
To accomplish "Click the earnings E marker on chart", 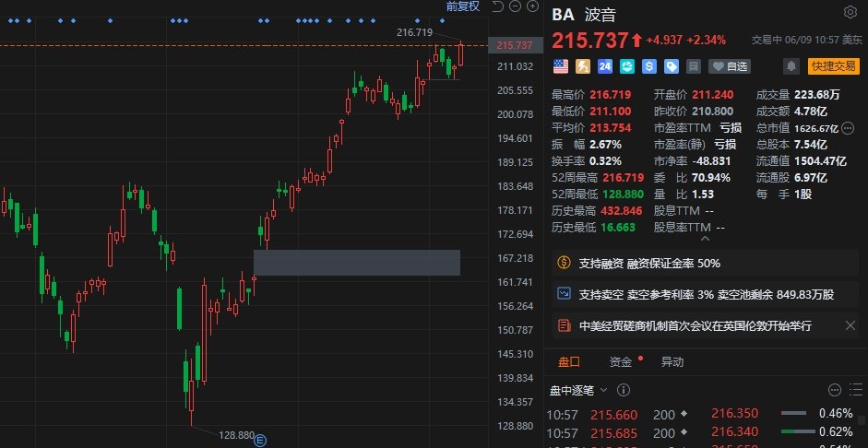I will click(260, 441).
